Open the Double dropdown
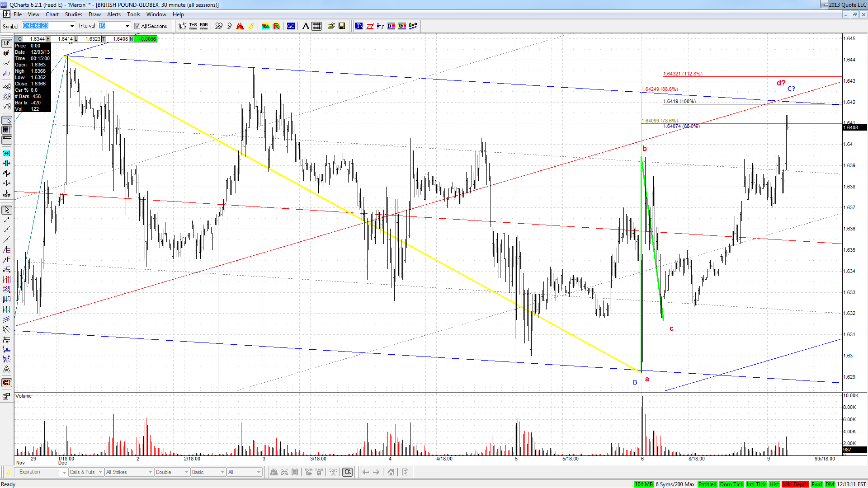 point(172,472)
